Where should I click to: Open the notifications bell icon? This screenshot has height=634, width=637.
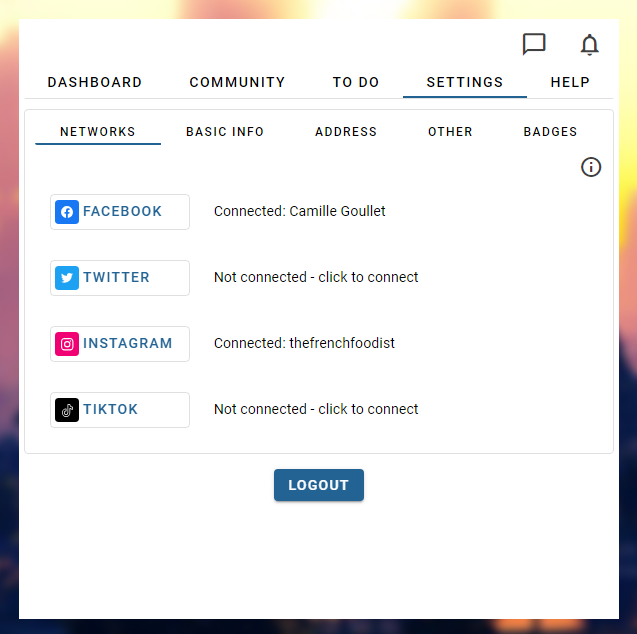[x=589, y=45]
